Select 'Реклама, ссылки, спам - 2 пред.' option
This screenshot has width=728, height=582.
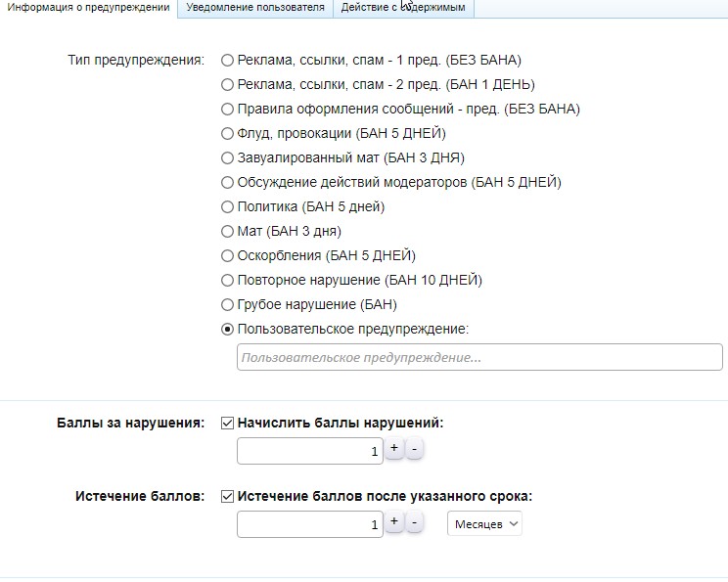click(x=228, y=85)
